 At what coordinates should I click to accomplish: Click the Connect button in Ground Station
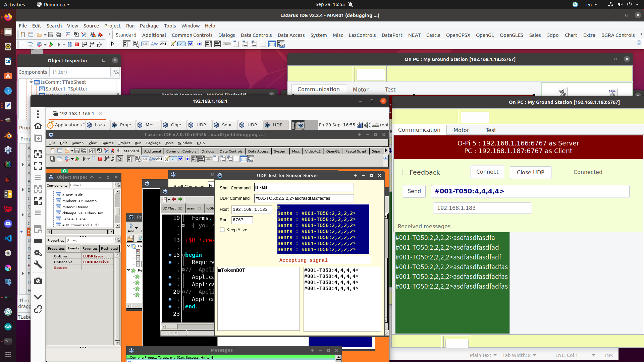487,172
